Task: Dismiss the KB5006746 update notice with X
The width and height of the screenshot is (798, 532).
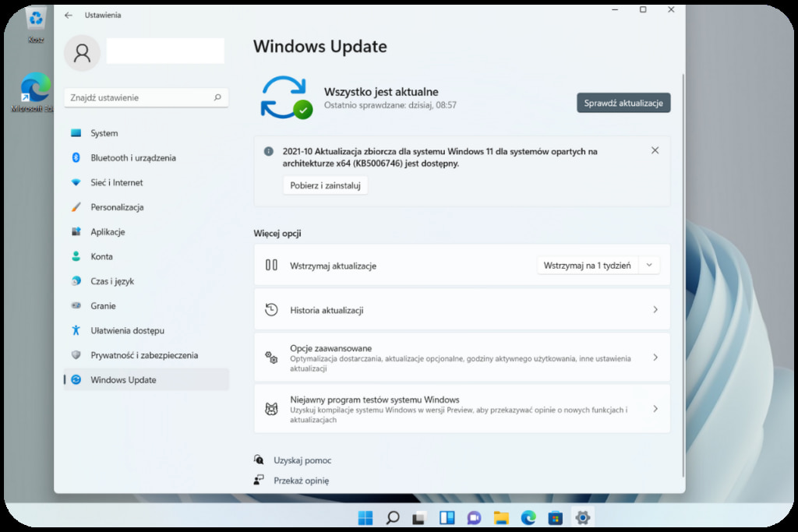Action: (655, 150)
